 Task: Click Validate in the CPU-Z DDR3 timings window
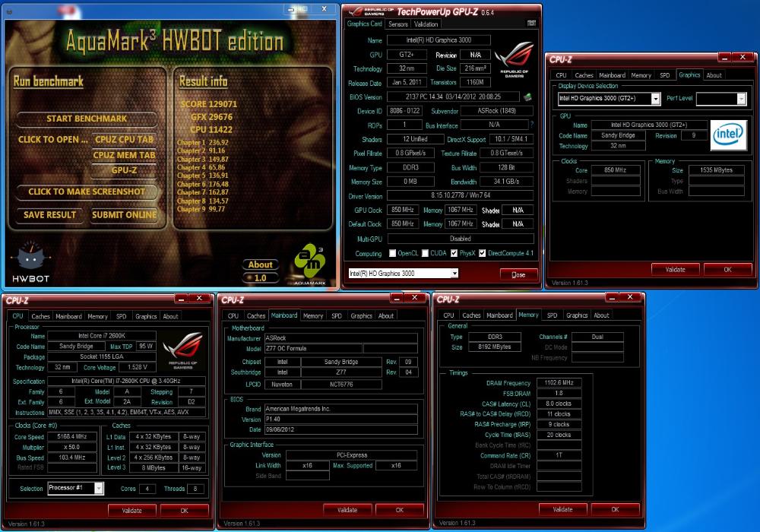point(562,509)
